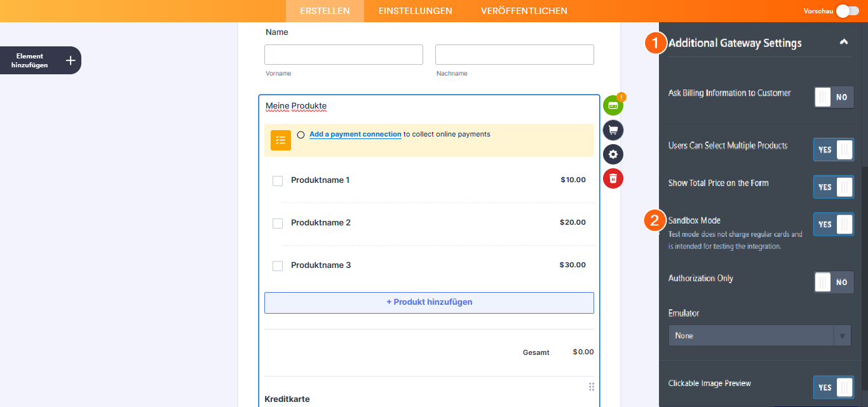Activate the Vorschau toggle switch
The height and width of the screenshot is (407, 868).
[x=848, y=11]
